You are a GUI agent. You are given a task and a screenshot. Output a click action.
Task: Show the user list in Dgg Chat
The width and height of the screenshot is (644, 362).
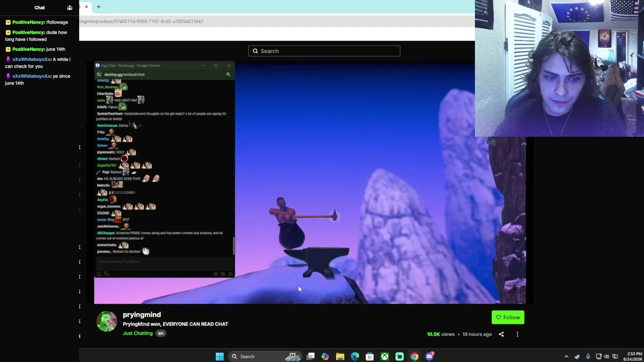pyautogui.click(x=230, y=274)
